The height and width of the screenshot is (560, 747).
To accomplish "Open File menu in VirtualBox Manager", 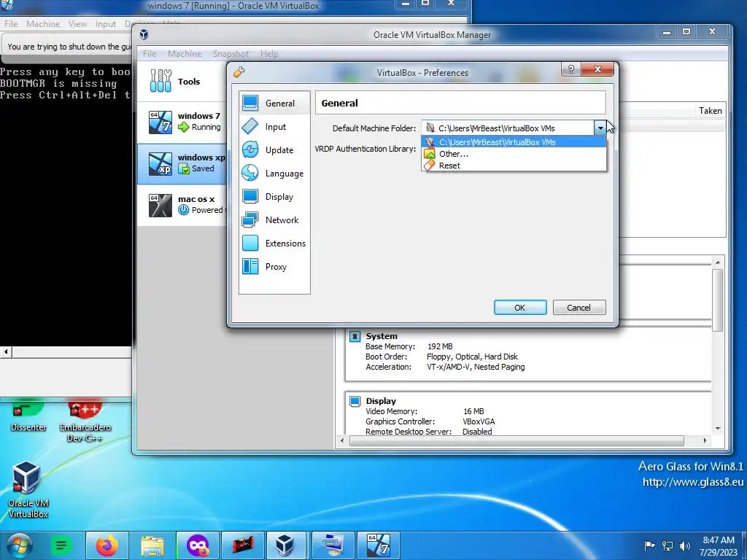I will [x=149, y=54].
